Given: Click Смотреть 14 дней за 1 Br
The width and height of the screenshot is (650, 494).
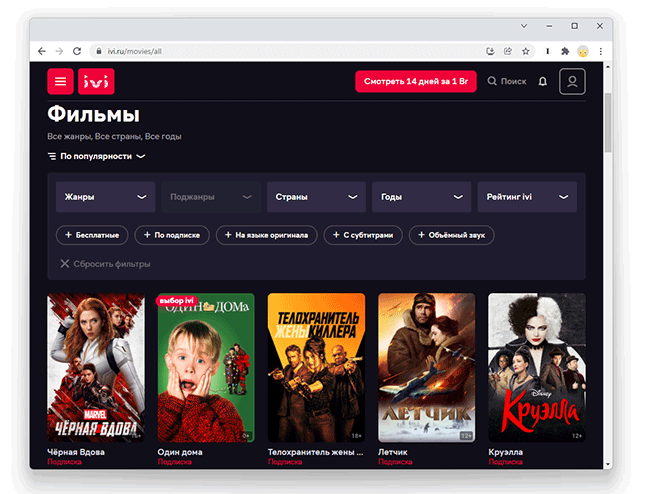Looking at the screenshot, I should tap(416, 81).
